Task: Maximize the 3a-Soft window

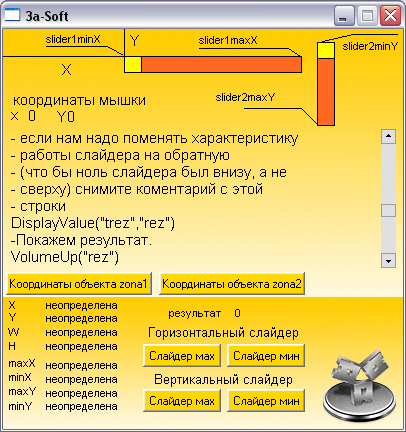Action: coord(367,16)
